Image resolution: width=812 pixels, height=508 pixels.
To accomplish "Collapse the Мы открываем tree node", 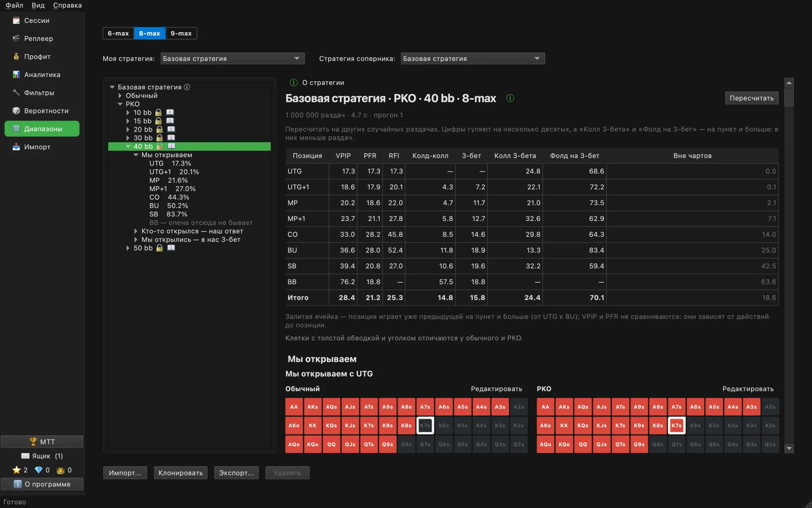I will click(x=136, y=155).
